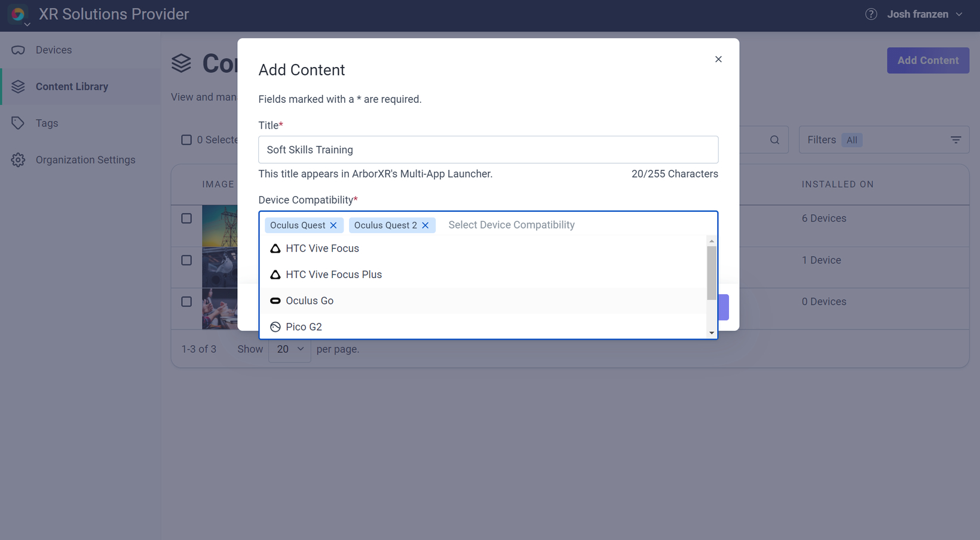980x540 pixels.
Task: Open Organization Settings gear icon
Action: [18, 160]
